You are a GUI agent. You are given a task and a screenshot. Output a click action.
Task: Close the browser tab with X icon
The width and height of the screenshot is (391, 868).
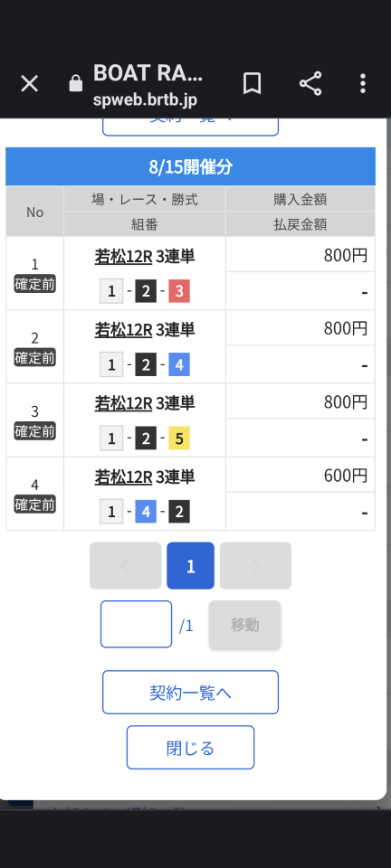[x=29, y=83]
